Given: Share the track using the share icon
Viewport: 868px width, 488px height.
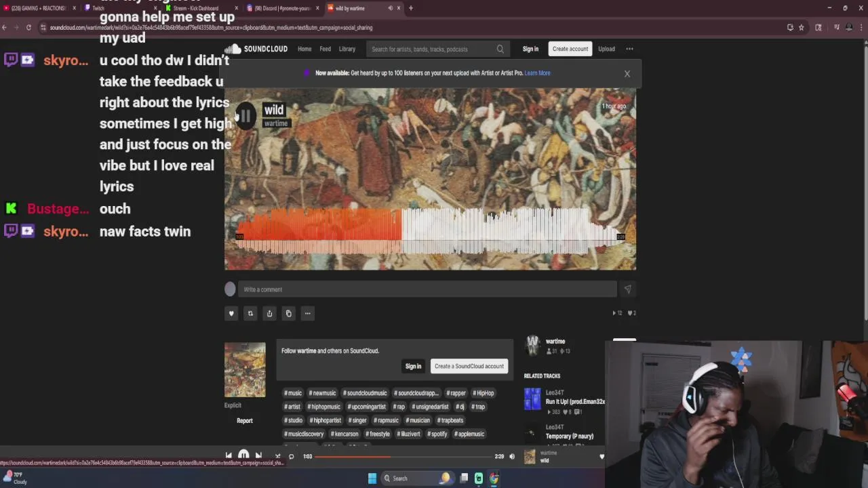Looking at the screenshot, I should coord(269,313).
